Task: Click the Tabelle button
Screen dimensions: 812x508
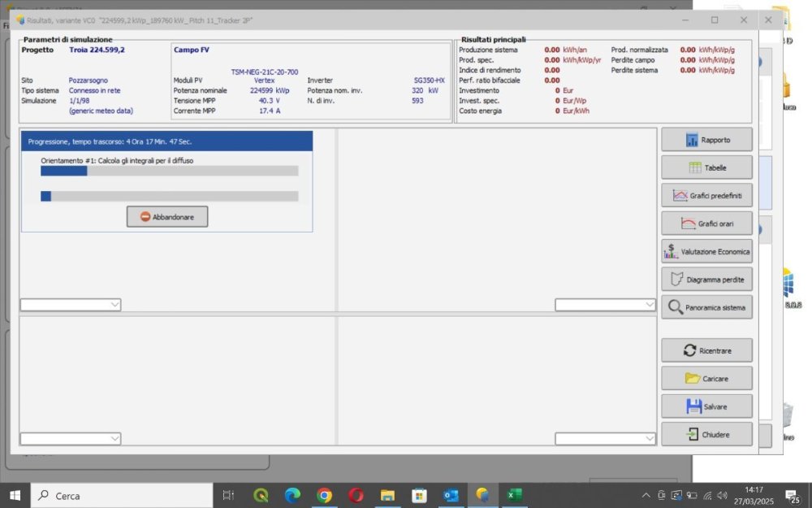Action: tap(706, 167)
